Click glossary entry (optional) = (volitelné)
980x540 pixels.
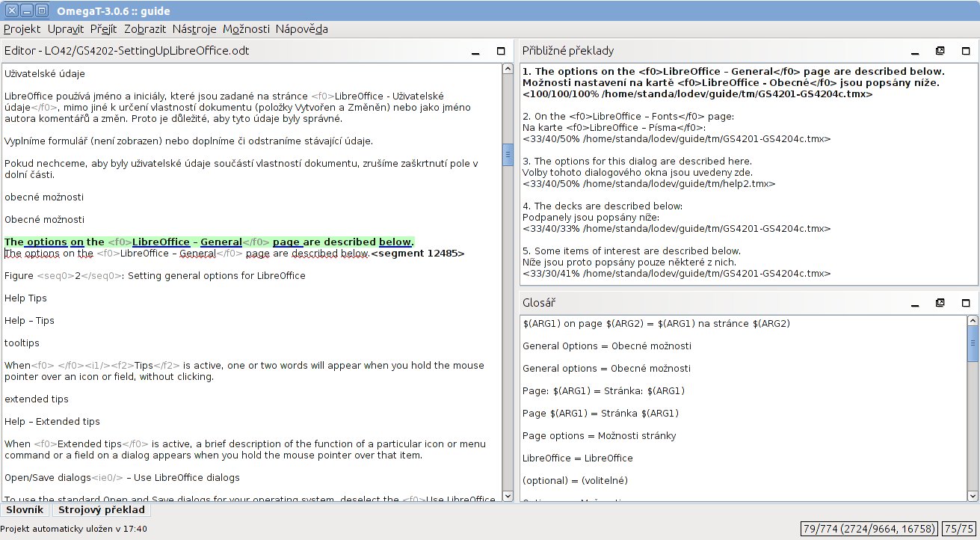click(576, 480)
